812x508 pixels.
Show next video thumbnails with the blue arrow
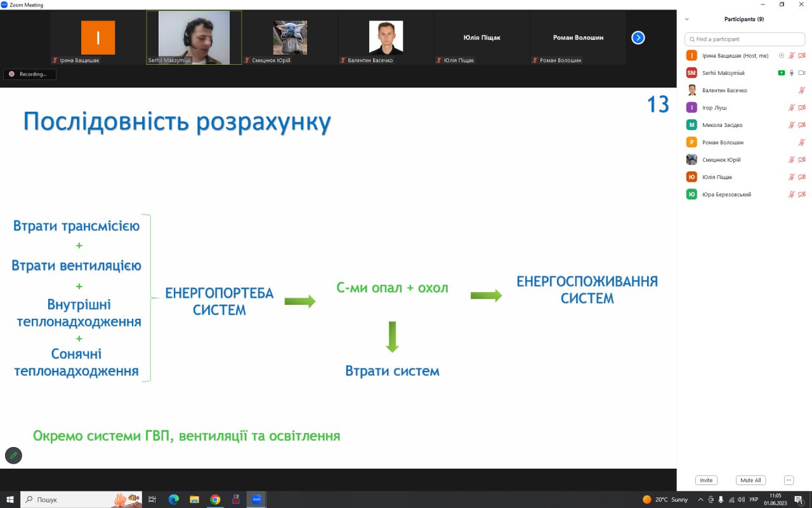point(638,37)
